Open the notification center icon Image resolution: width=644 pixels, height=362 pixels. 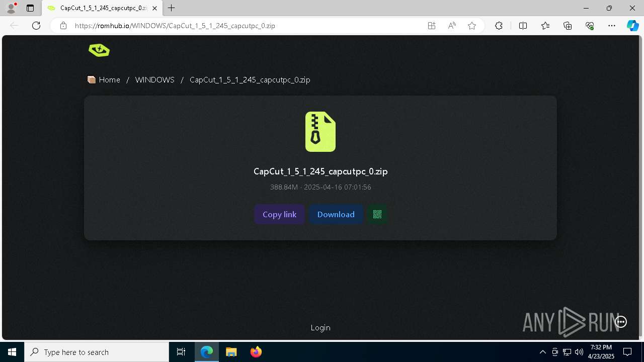pos(627,352)
